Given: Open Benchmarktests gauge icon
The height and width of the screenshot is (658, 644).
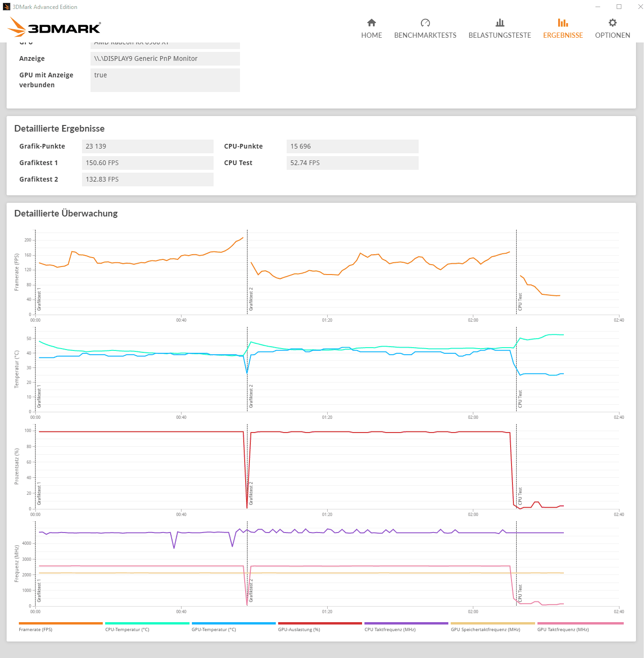Looking at the screenshot, I should click(425, 23).
